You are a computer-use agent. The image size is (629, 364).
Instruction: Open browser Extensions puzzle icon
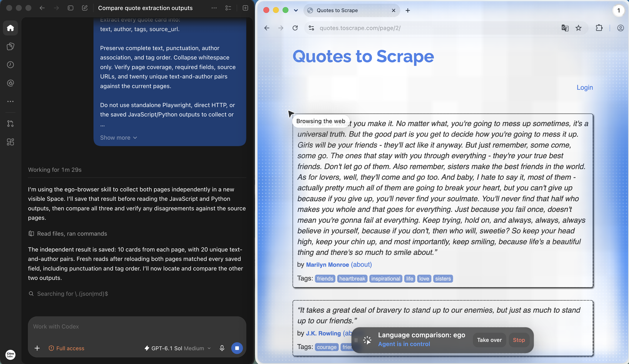coord(599,28)
